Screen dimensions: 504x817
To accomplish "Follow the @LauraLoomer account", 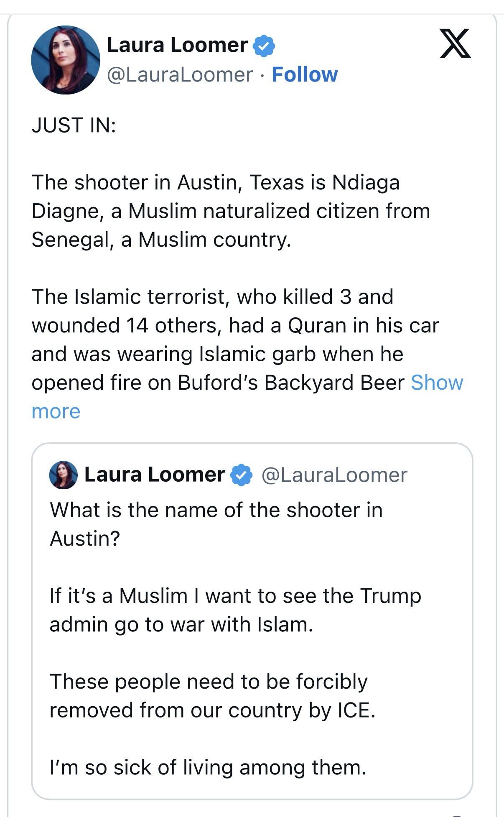I will [x=305, y=75].
